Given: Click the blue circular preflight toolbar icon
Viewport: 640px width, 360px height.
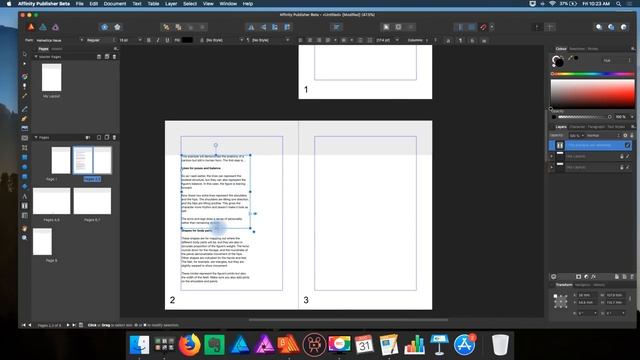Looking at the screenshot, I should pos(105,27).
